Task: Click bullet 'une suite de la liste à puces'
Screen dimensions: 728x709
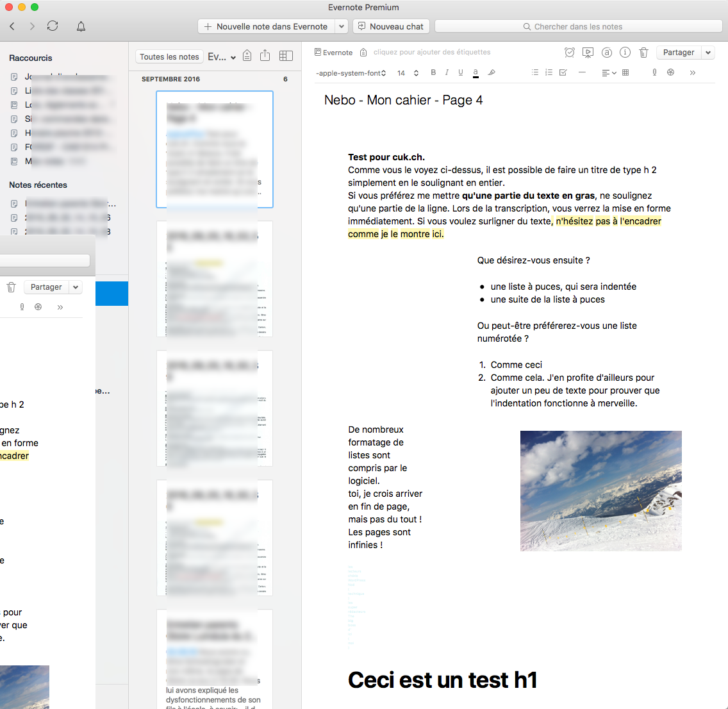Action: (547, 299)
